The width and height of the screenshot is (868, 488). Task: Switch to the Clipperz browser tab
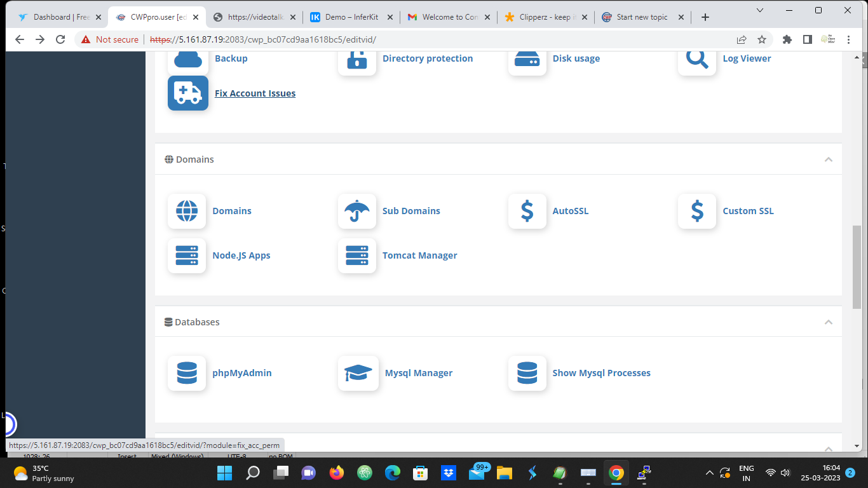coord(546,17)
